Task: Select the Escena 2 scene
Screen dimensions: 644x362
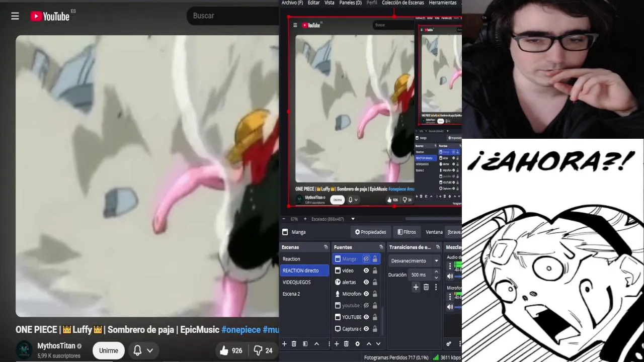Action: tap(304, 294)
